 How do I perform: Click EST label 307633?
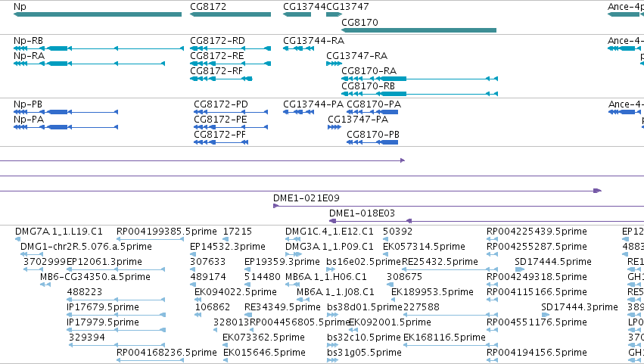coord(207,262)
